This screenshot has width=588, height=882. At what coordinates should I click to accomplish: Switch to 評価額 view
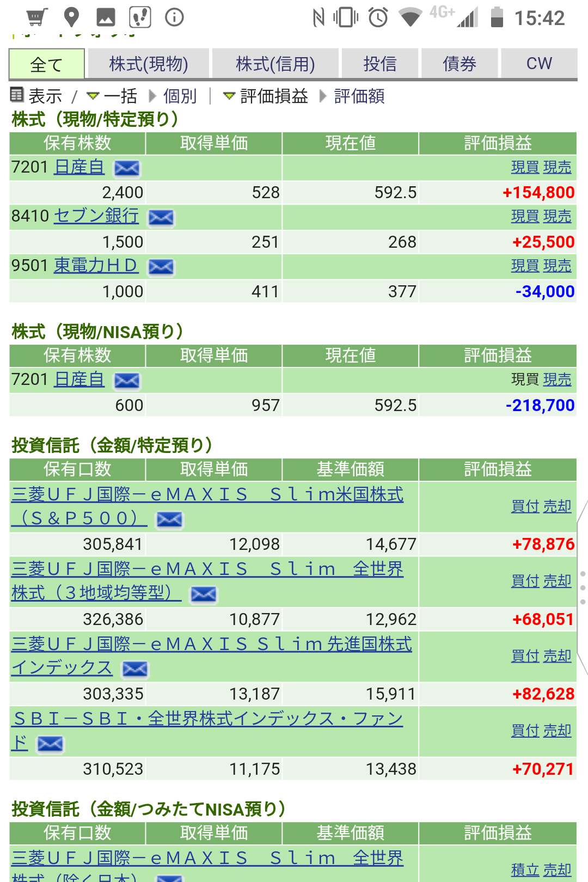coord(359,96)
